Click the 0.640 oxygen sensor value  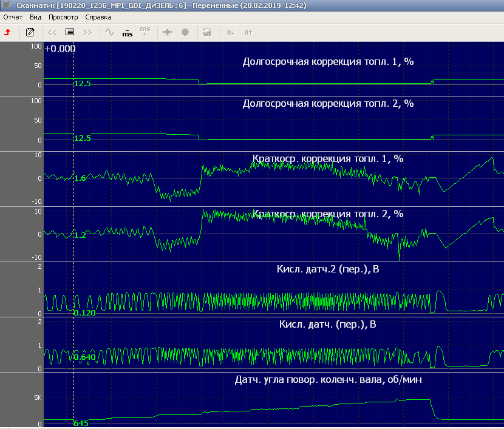tap(85, 357)
